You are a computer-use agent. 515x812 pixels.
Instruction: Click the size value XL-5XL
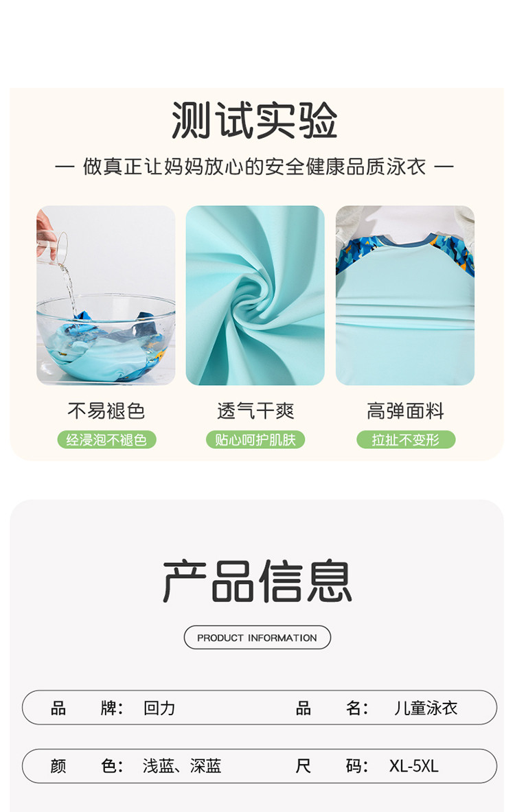(414, 766)
